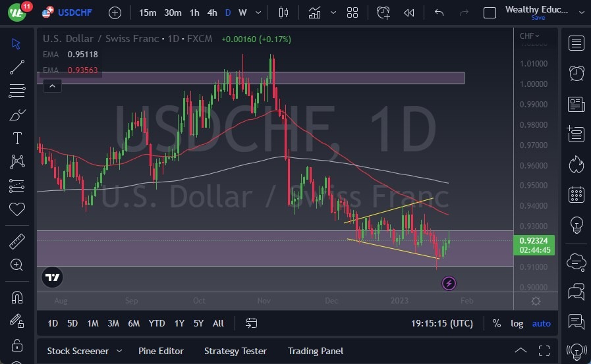Expand the timeframe interval dropdown arrow
The width and height of the screenshot is (591, 364).
258,13
